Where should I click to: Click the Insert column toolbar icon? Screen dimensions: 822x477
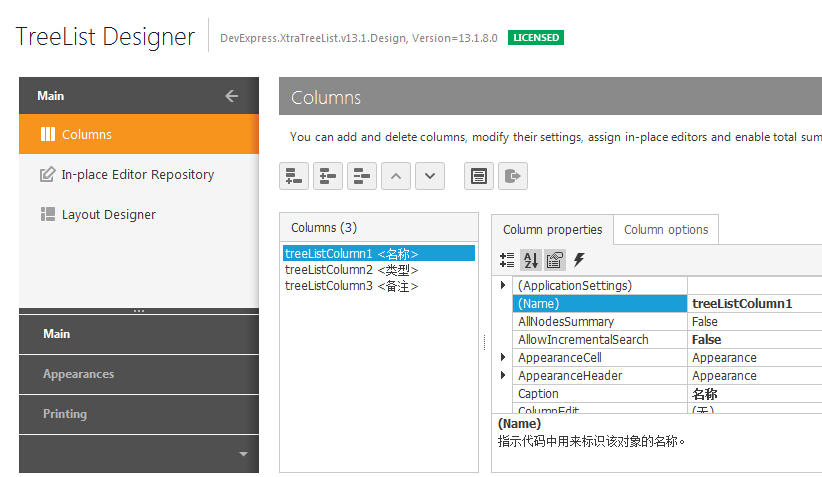pyautogui.click(x=328, y=176)
